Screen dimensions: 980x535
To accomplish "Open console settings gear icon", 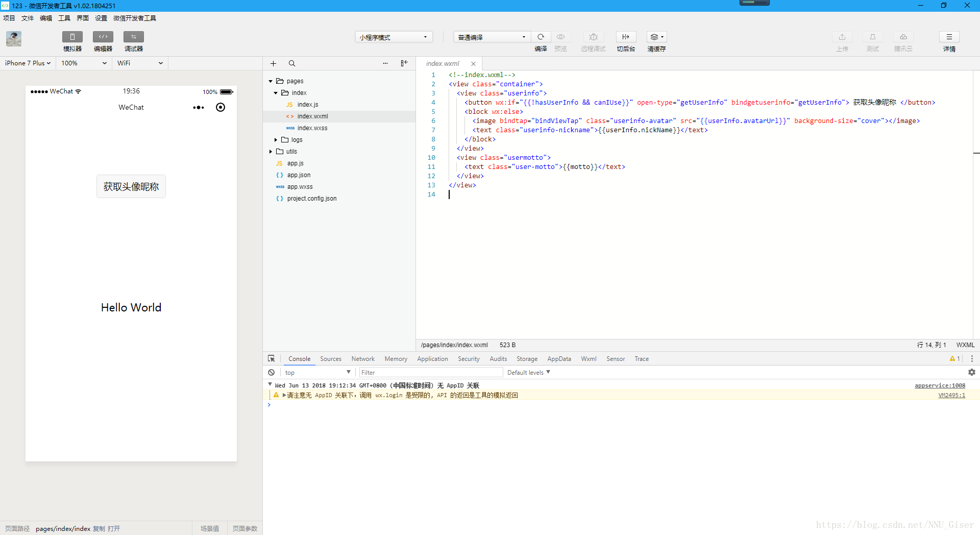I will click(971, 373).
